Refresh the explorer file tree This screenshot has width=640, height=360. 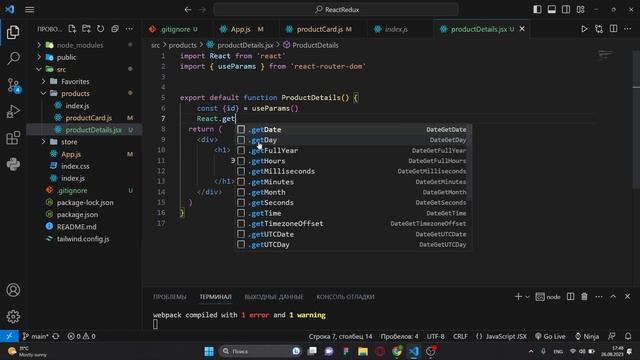tap(100, 29)
